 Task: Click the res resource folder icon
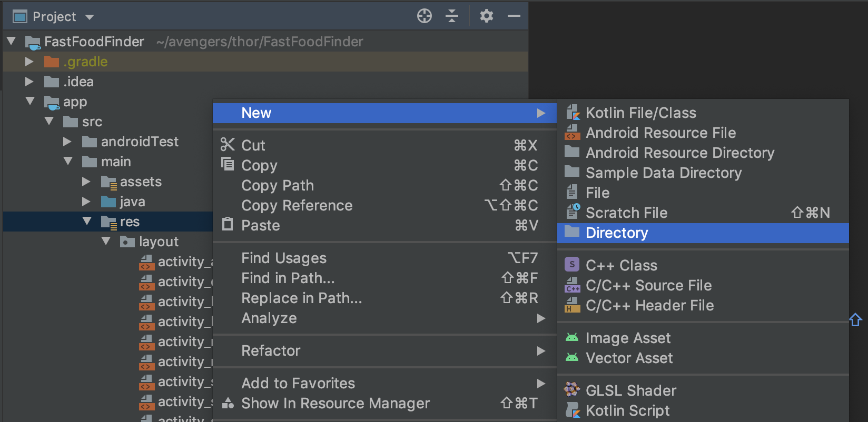pos(108,222)
